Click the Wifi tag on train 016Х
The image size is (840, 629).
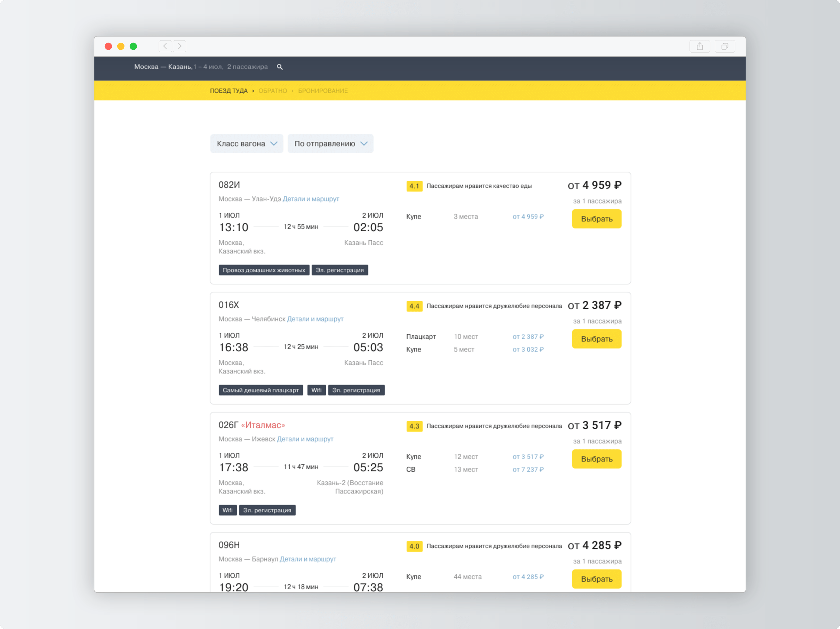coord(316,390)
